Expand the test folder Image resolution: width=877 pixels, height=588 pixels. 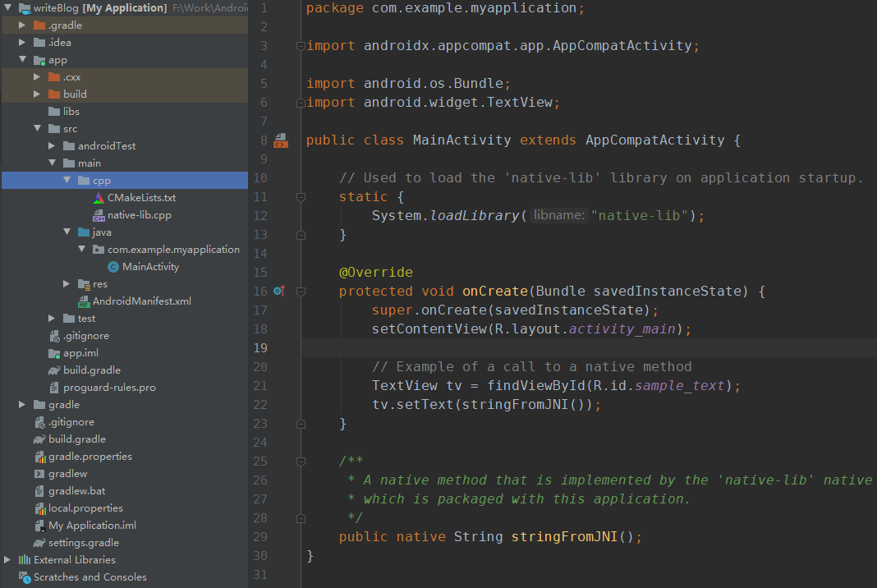[x=52, y=319]
